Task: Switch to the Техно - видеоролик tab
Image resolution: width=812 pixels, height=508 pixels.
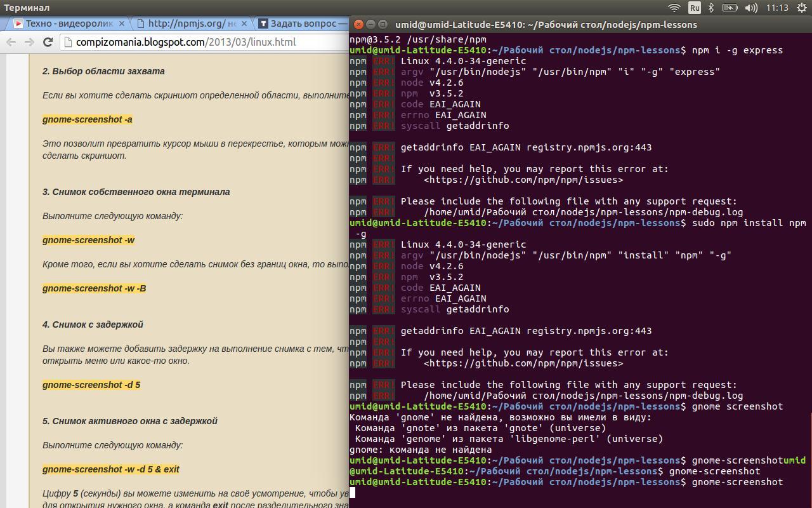Action: tap(69, 23)
